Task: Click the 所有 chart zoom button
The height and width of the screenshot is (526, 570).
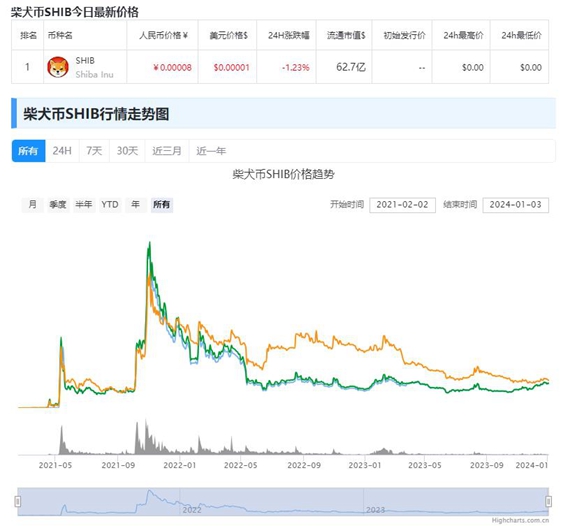Action: click(x=161, y=205)
